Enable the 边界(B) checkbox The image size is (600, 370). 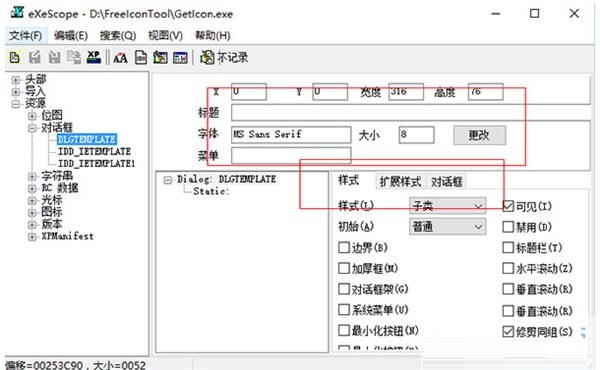pyautogui.click(x=344, y=248)
